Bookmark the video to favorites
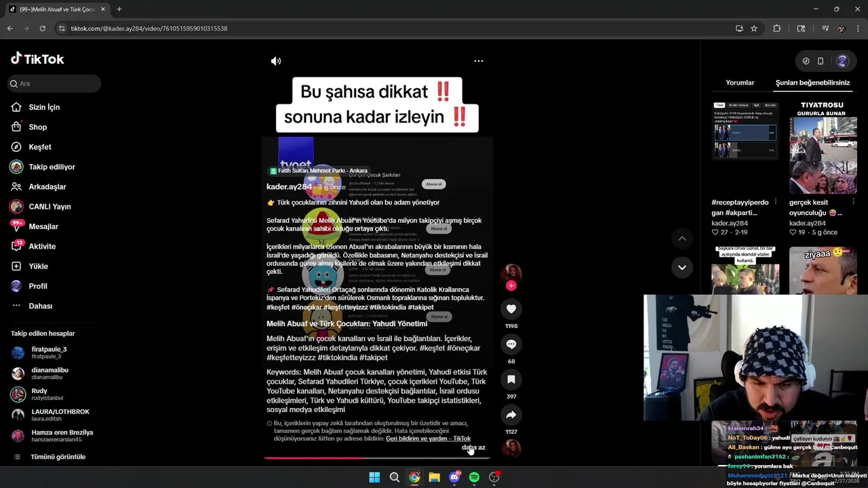This screenshot has height=488, width=868. tap(511, 380)
